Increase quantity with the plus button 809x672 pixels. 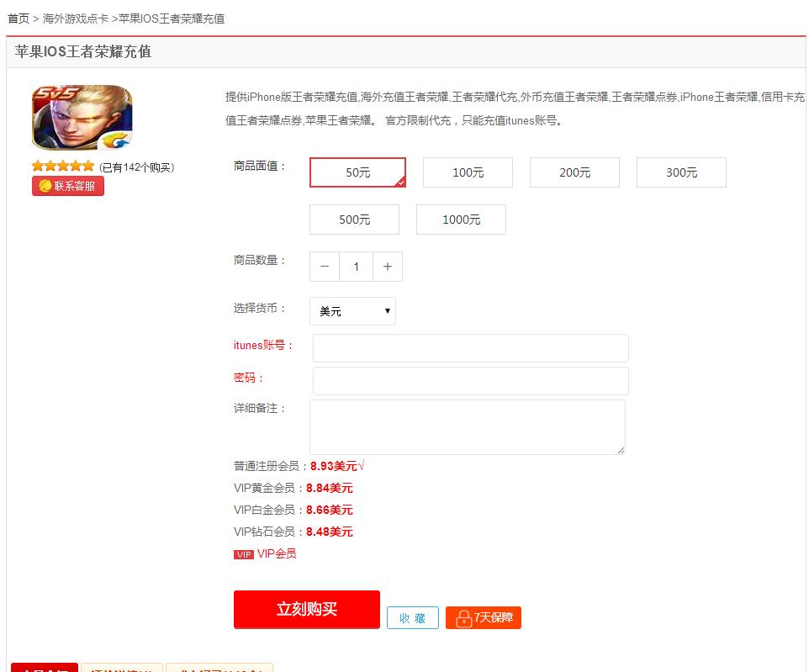pos(388,267)
